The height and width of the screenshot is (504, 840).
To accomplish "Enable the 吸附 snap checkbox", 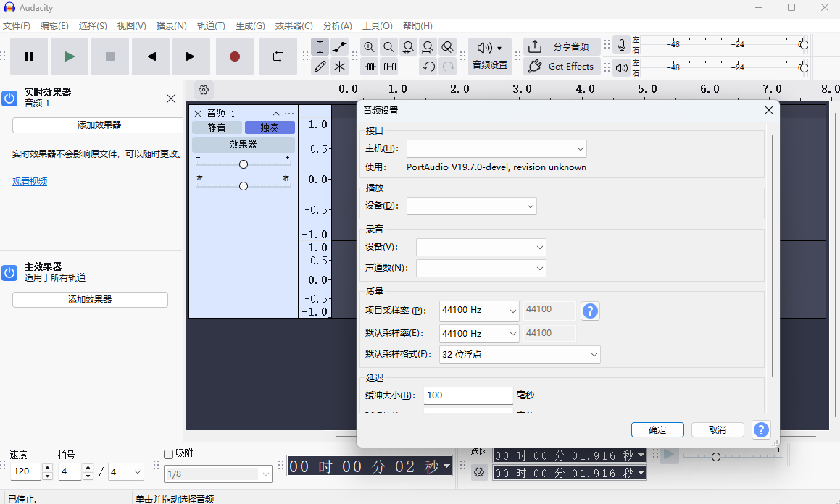I will 169,454.
